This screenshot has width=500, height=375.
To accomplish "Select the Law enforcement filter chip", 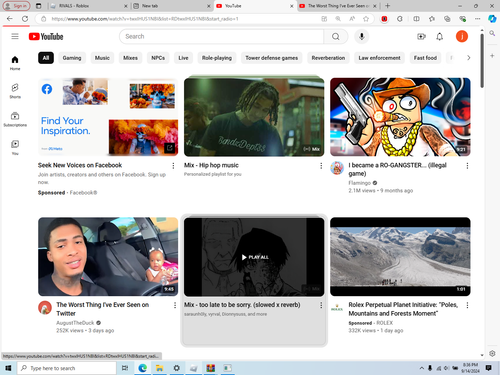I will click(x=379, y=58).
